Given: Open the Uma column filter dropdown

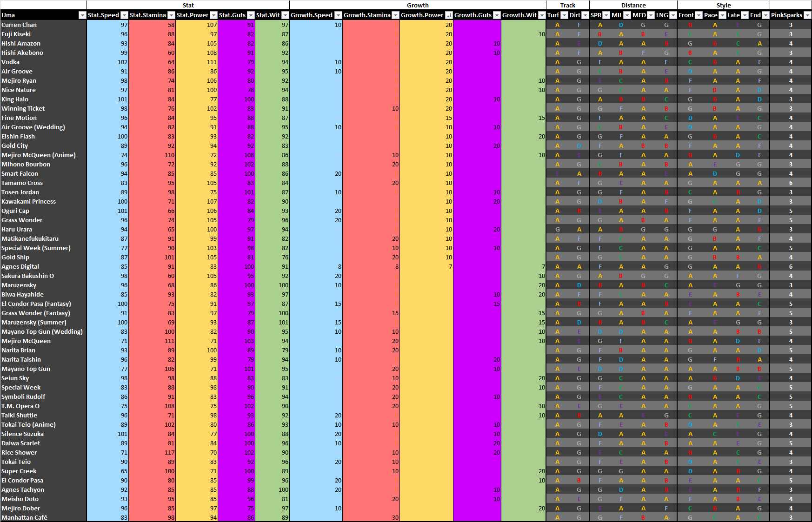Looking at the screenshot, I should click(x=82, y=15).
